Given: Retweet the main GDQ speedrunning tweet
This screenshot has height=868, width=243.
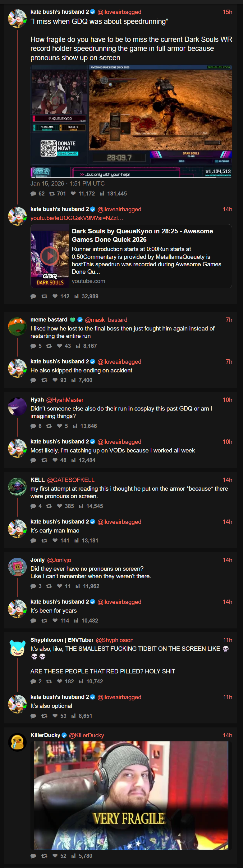Looking at the screenshot, I should [52, 193].
